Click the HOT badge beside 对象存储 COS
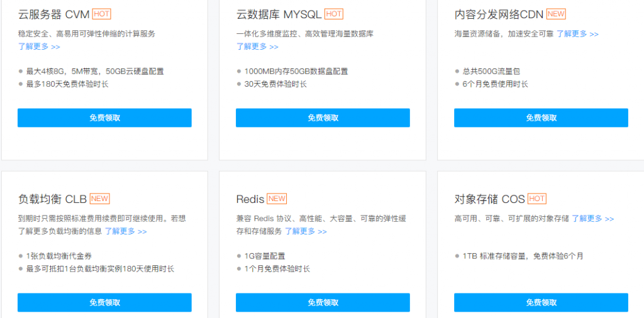The width and height of the screenshot is (644, 318). point(537,199)
